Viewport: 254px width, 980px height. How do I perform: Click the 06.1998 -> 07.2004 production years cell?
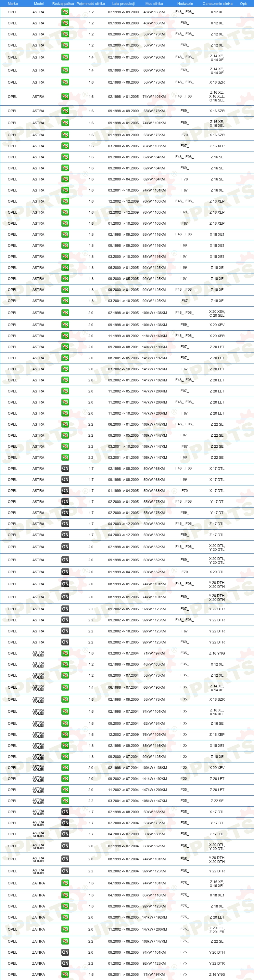click(123, 687)
